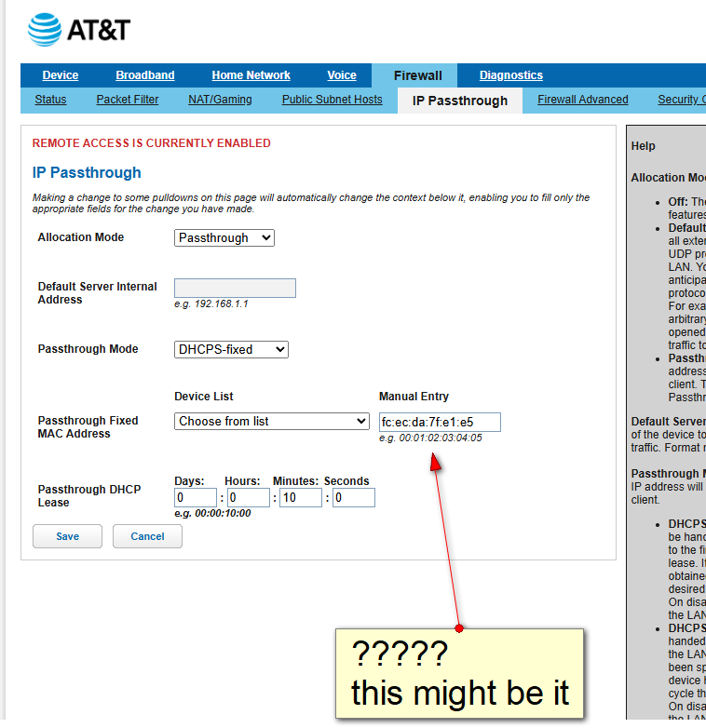Open the Firewall Advanced sub-tab
This screenshot has height=728, width=706.
pyautogui.click(x=582, y=100)
